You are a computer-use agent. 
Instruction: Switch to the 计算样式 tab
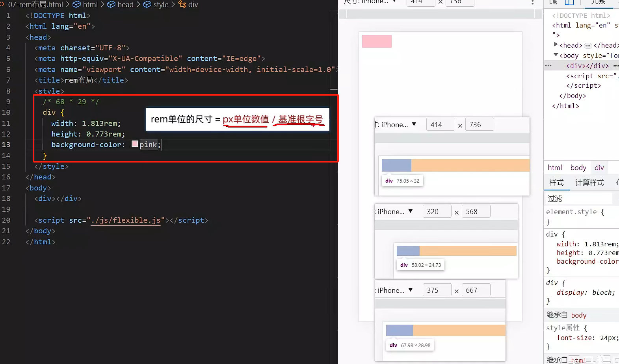[589, 183]
